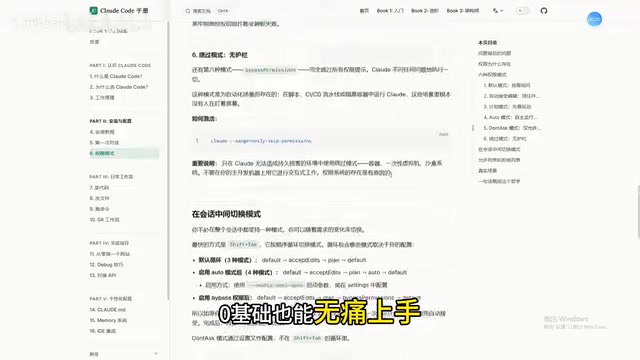This screenshot has height=360, width=640.
Task: Click the claude --dangerously-skip-permissions code line
Action: [x=261, y=141]
